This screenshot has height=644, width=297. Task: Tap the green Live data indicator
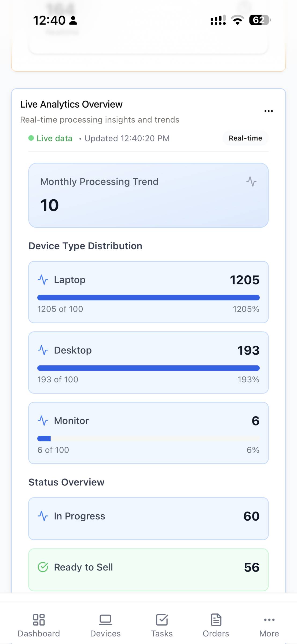tap(50, 138)
